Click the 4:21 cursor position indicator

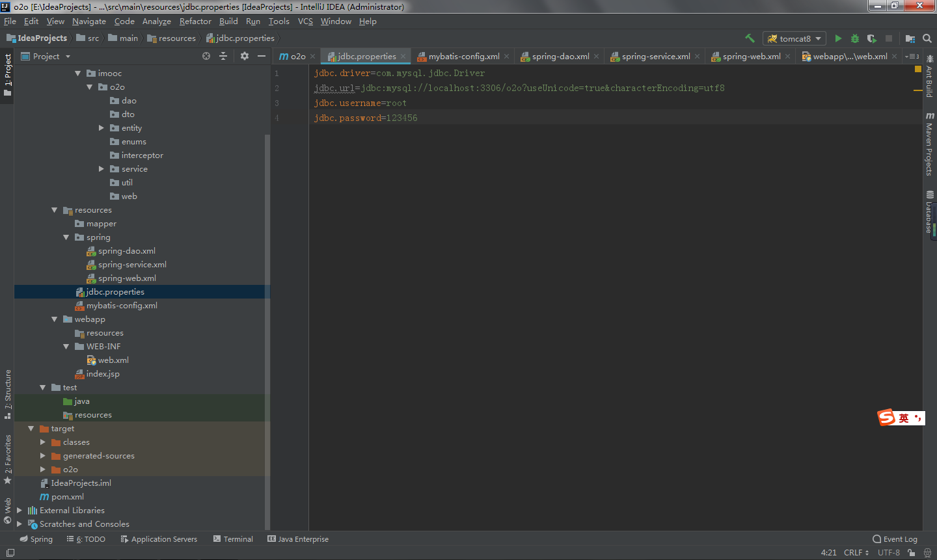click(x=828, y=553)
